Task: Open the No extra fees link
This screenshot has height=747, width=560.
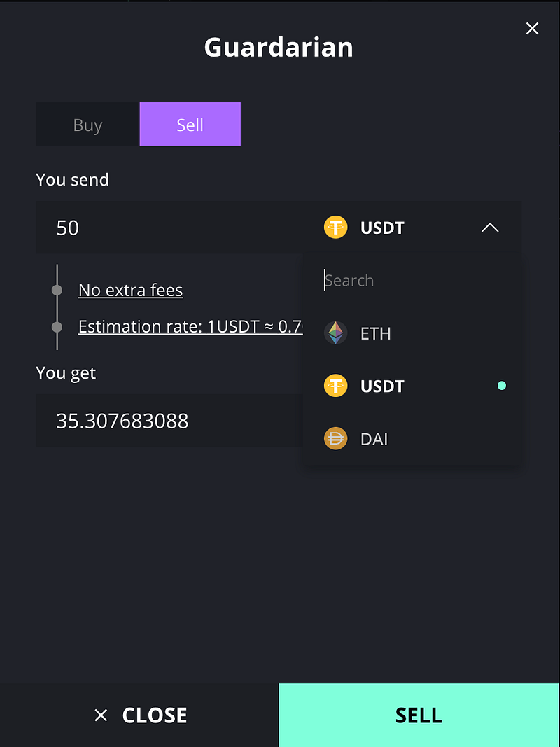Action: tap(131, 290)
